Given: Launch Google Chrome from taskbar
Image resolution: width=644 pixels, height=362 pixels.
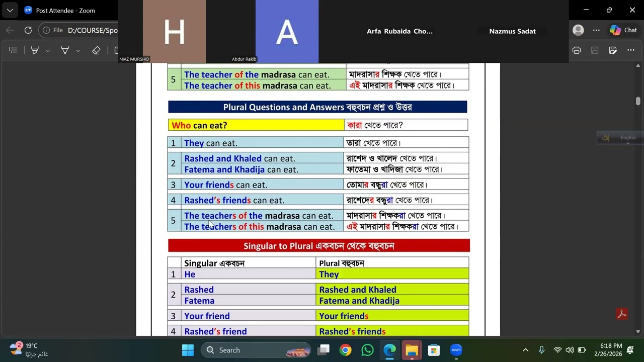Looking at the screenshot, I should click(345, 350).
